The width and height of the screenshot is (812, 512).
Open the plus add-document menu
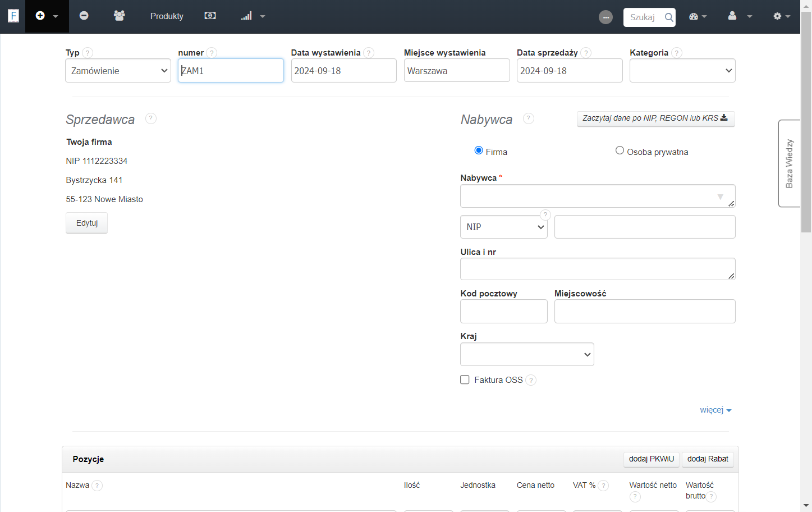[x=47, y=16]
